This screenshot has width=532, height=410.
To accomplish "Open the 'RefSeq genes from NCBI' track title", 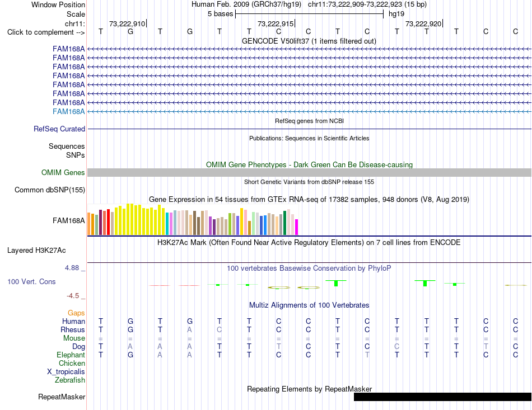I will [x=309, y=121].
